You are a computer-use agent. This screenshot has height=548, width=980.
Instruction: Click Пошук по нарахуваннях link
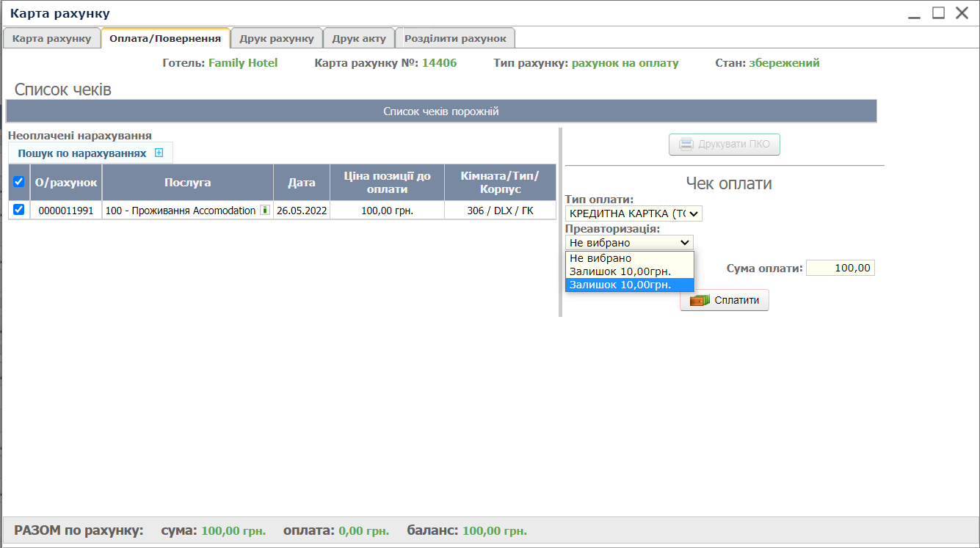(82, 153)
